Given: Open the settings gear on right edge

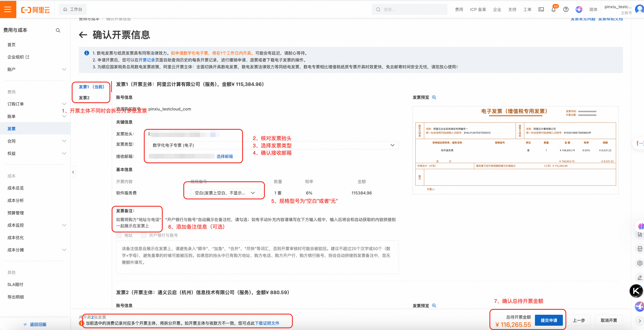Looking at the screenshot, I should click(640, 263).
